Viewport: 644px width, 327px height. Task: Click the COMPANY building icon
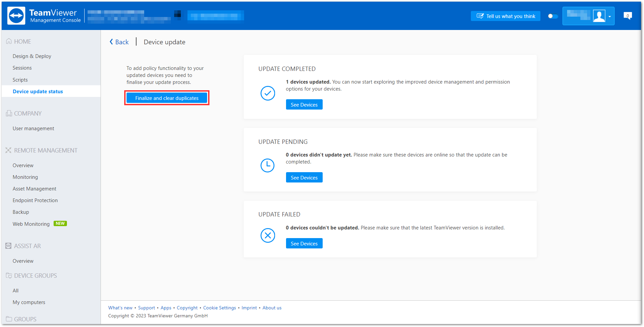coord(9,113)
